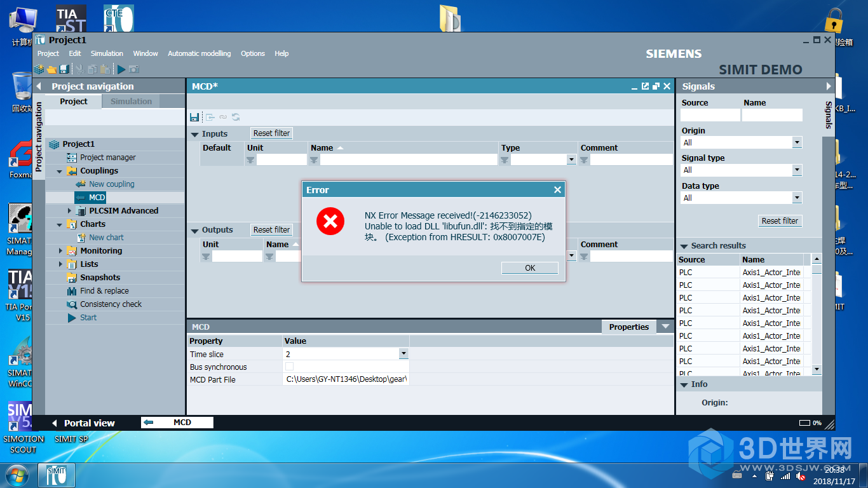Open Find & replace
Screen dimensions: 868x488
pyautogui.click(x=104, y=291)
